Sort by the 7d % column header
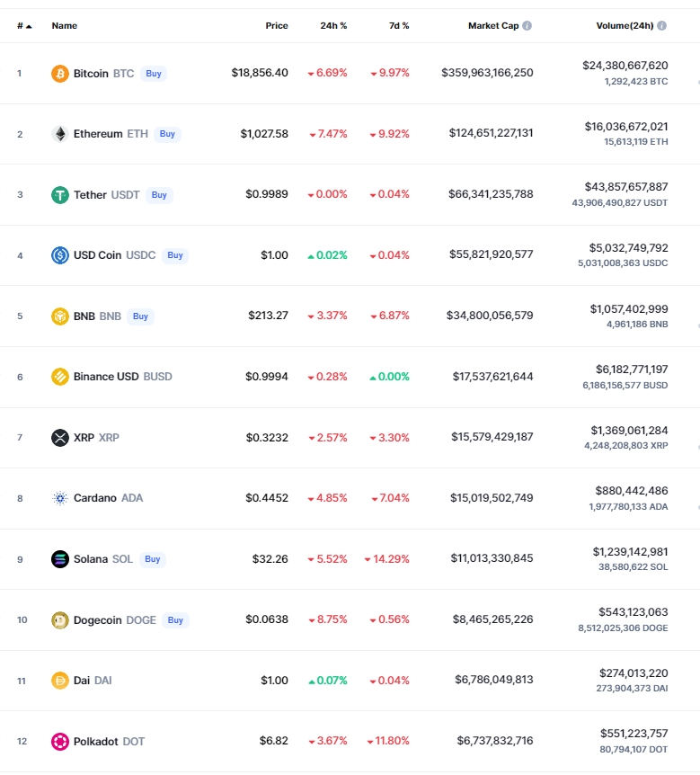The image size is (700, 775). [x=399, y=26]
